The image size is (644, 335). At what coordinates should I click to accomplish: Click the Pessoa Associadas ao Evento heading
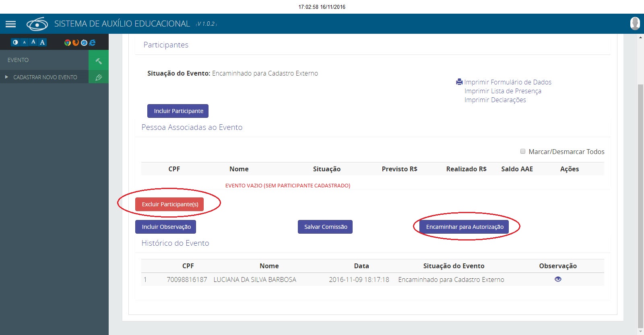(192, 127)
